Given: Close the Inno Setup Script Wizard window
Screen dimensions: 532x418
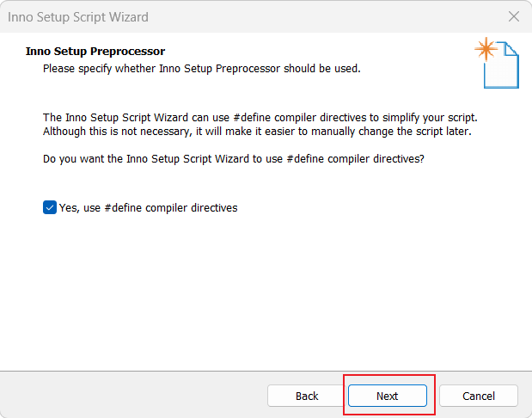Looking at the screenshot, I should [x=514, y=16].
